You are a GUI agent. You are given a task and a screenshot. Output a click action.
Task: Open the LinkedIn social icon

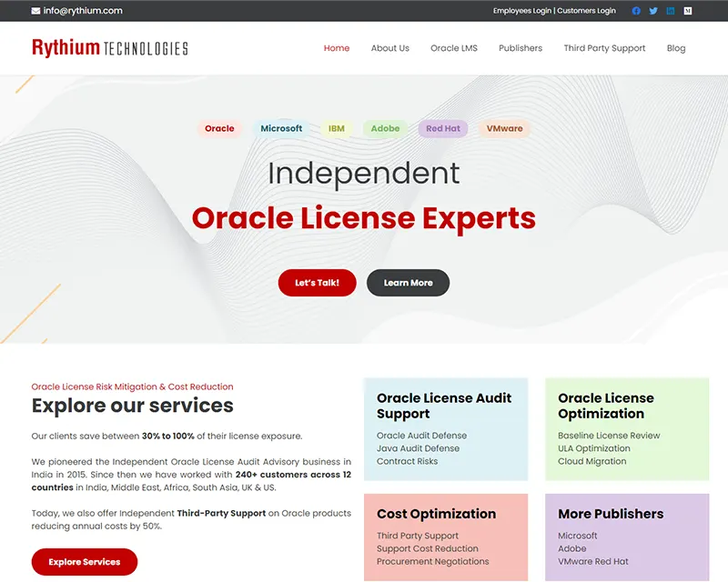pyautogui.click(x=671, y=11)
